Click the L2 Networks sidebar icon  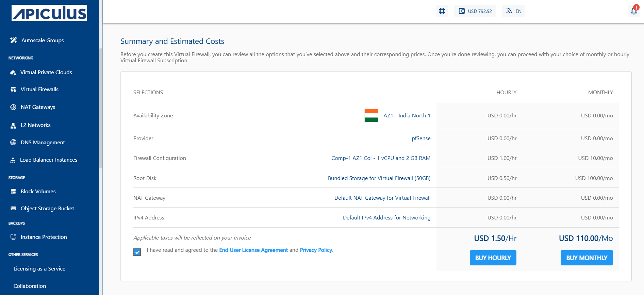click(x=13, y=125)
